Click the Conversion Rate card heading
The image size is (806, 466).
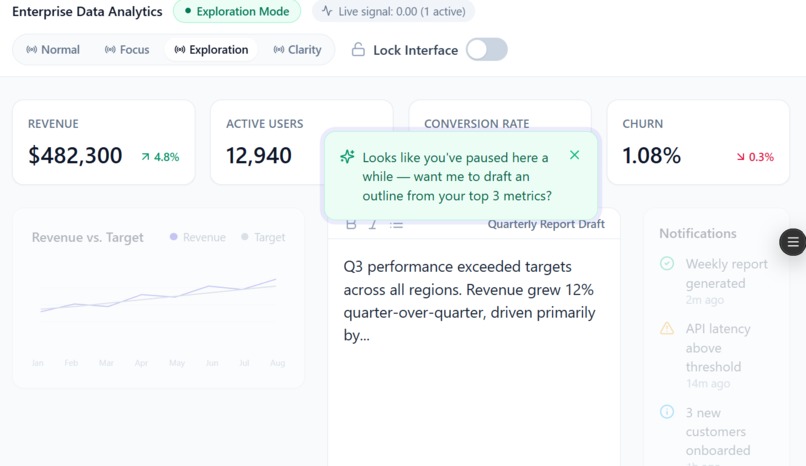click(x=477, y=124)
